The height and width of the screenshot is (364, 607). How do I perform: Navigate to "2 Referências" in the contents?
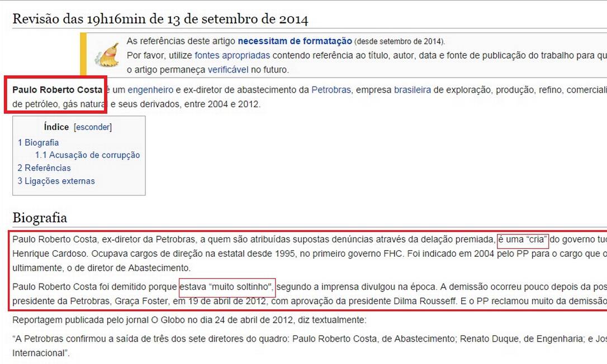coord(44,168)
